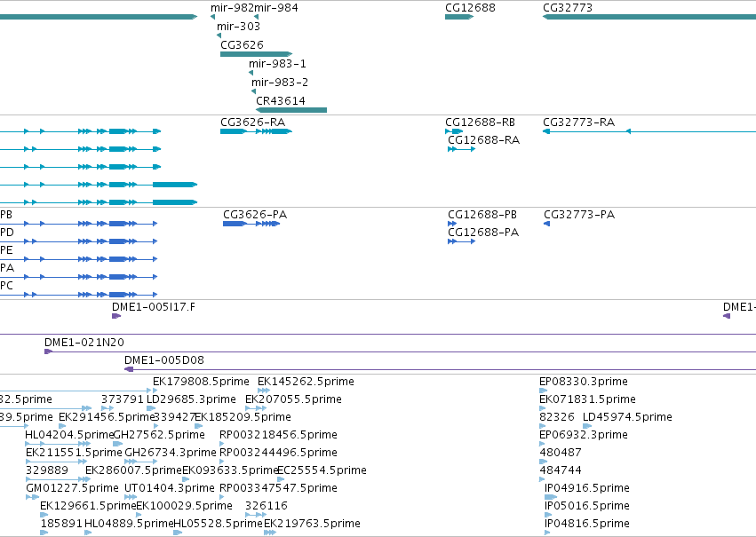Select the CR43614 gene feature
Screen dimensions: 756x537
pyautogui.click(x=291, y=110)
